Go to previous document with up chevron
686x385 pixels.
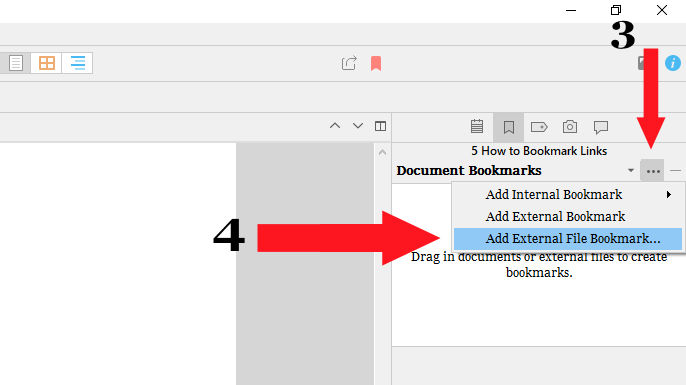coord(335,126)
